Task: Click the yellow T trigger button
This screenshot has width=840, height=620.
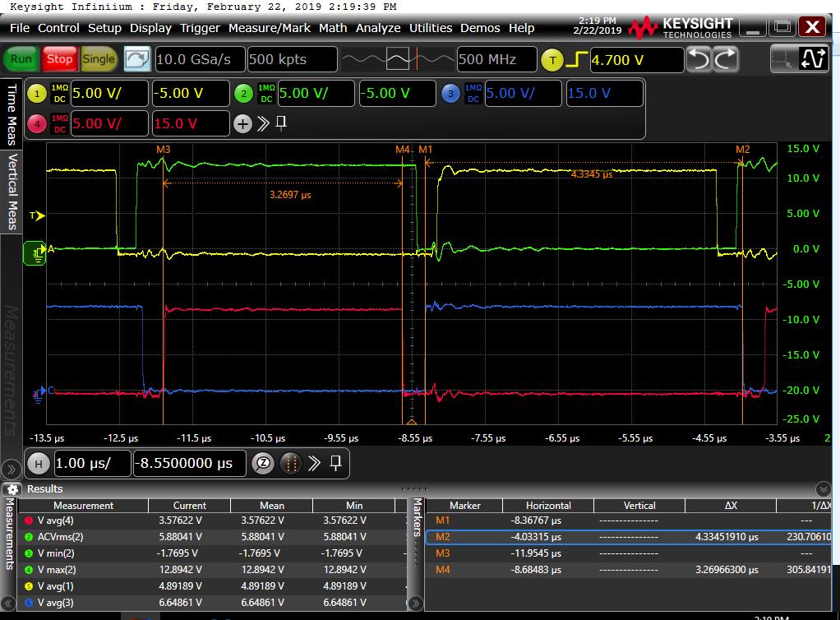Action: tap(552, 60)
